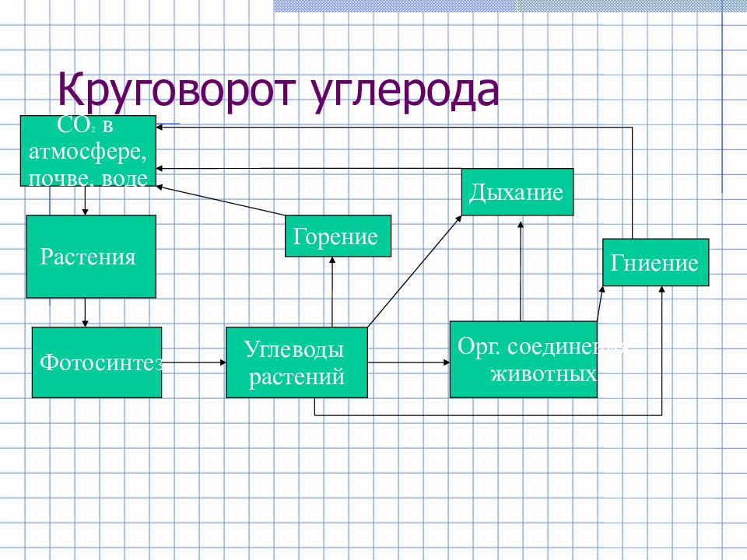Select the "Гниение" box
This screenshot has width=747, height=560.
[655, 263]
